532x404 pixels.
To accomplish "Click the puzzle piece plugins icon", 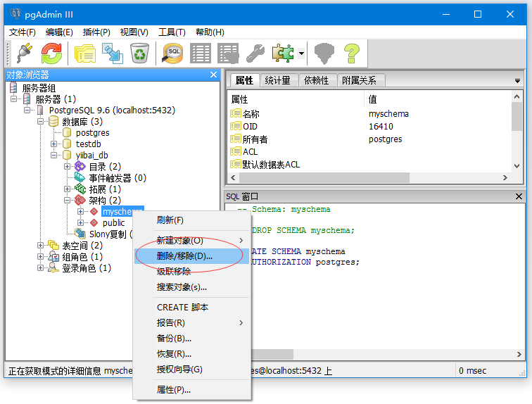I will 283,53.
